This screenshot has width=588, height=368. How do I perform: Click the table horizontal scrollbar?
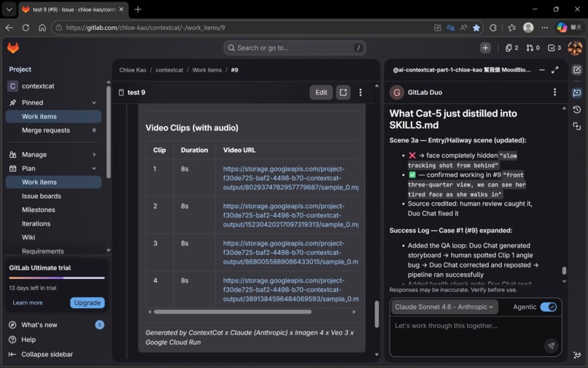click(233, 312)
